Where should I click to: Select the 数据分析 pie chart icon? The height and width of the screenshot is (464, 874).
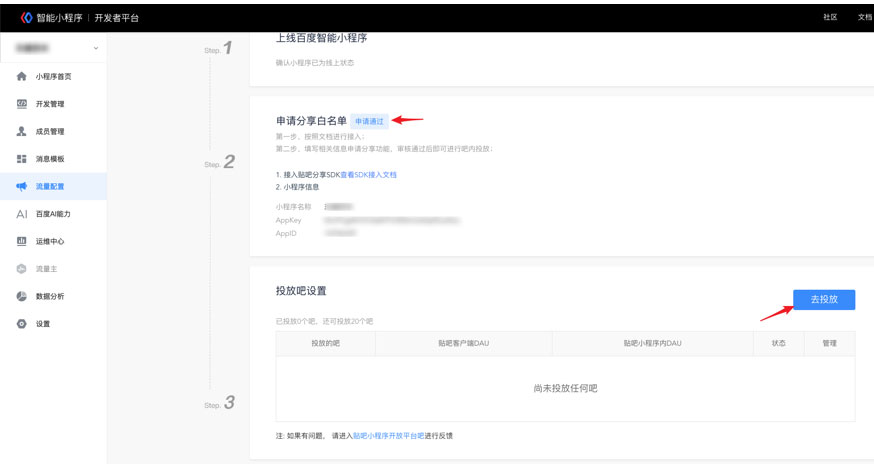coord(21,296)
